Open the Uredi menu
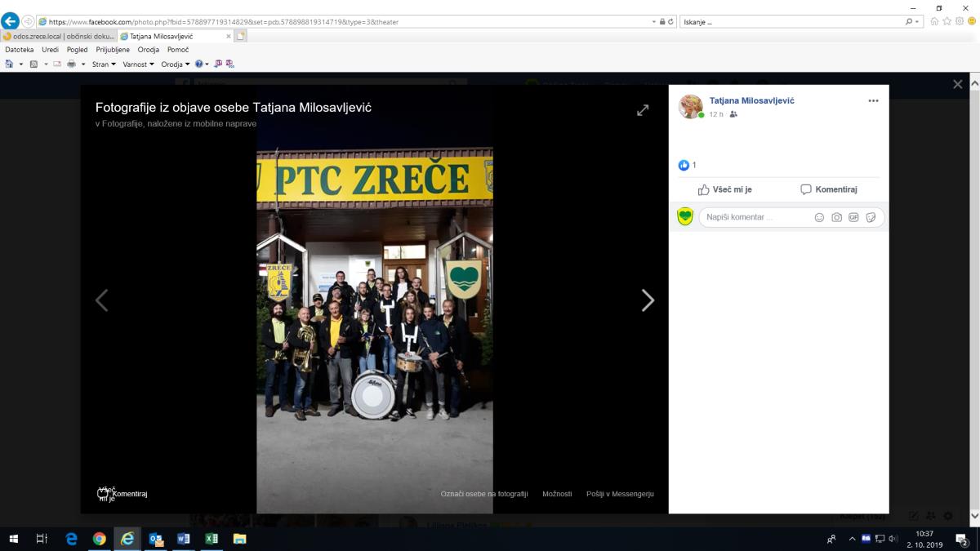Screen dimensions: 980x551 pos(51,50)
